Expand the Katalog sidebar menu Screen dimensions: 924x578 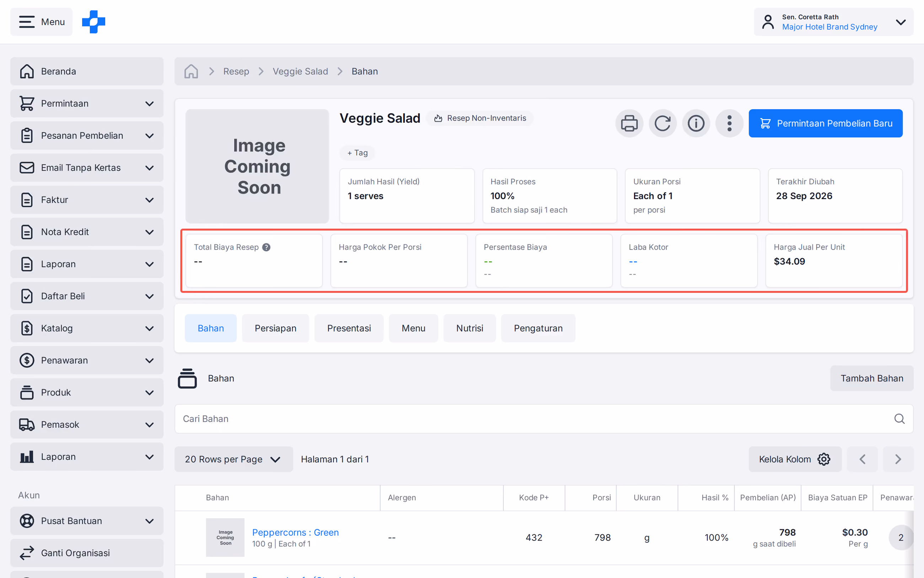87,328
